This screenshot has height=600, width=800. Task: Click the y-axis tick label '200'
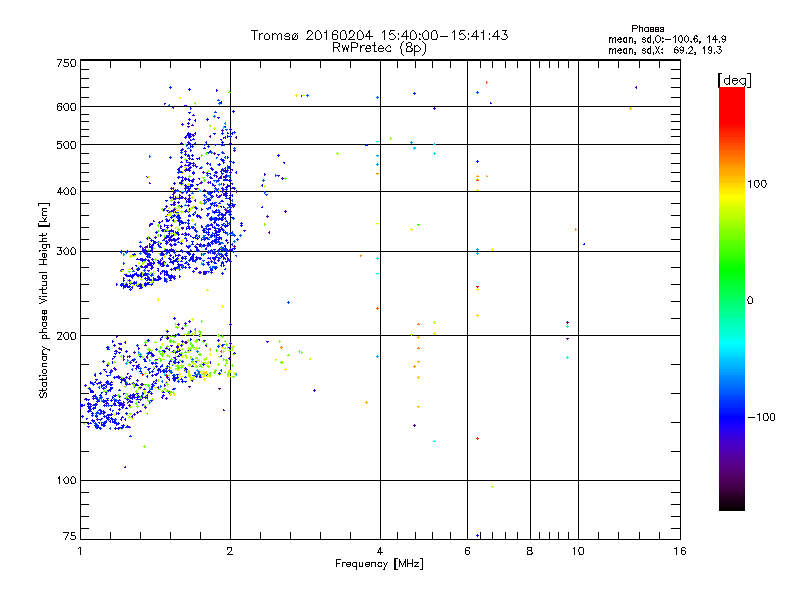coord(66,336)
